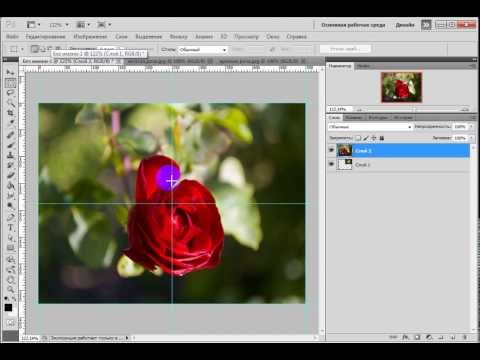Select the History Brush tool
480x360 pixels.
coord(10,165)
